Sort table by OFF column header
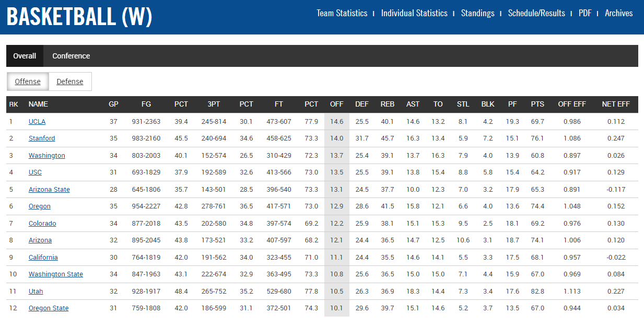This screenshot has width=644, height=326. click(337, 104)
